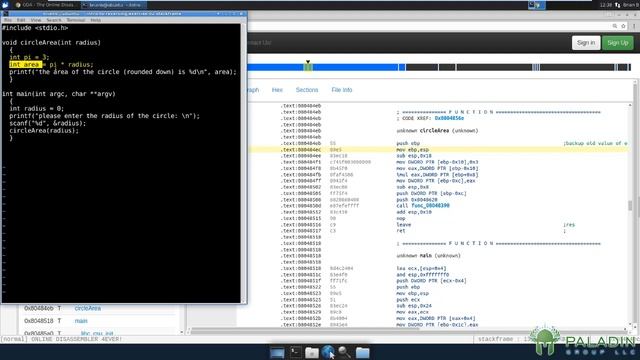The height and width of the screenshot is (360, 640).
Task: Click the workspace switcher in the top panel
Action: 536,5
